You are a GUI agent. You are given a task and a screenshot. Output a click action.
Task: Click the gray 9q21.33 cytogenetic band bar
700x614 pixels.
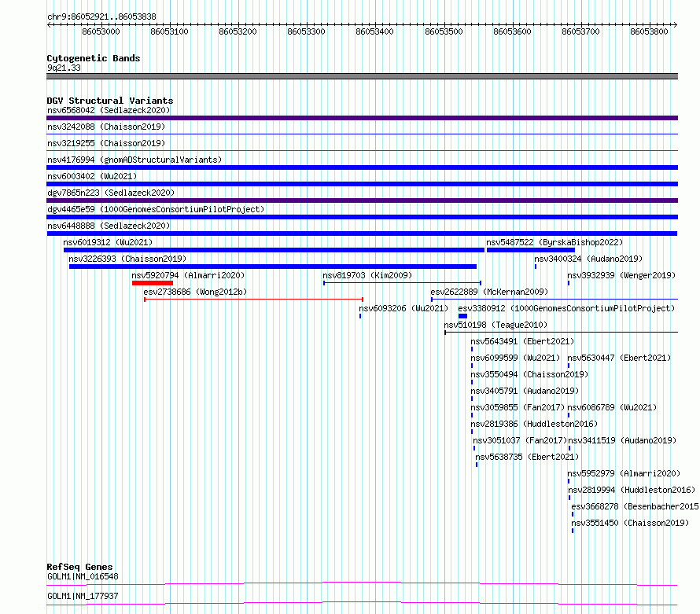coord(362,76)
